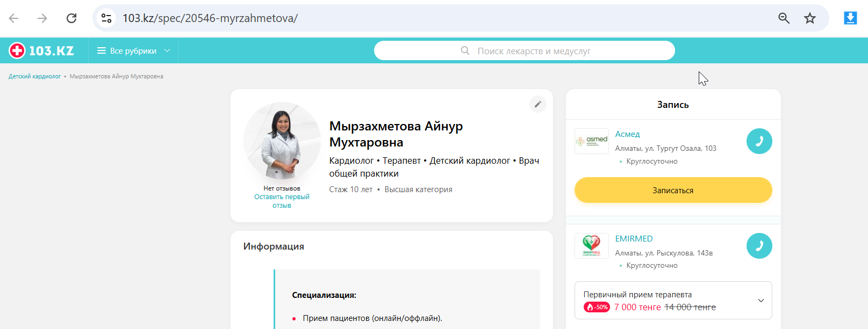Click the Запись panel heading
The height and width of the screenshot is (329, 868).
(673, 105)
